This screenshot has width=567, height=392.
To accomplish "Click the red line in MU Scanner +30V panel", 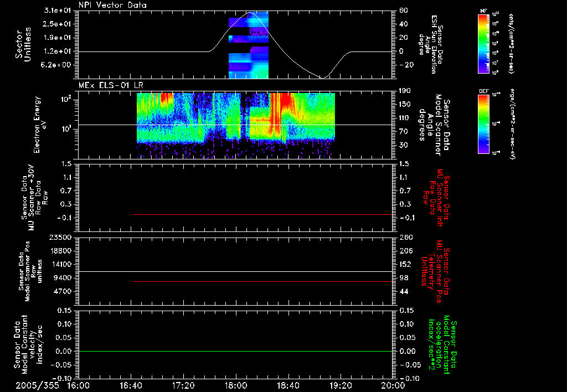I will point(262,214).
